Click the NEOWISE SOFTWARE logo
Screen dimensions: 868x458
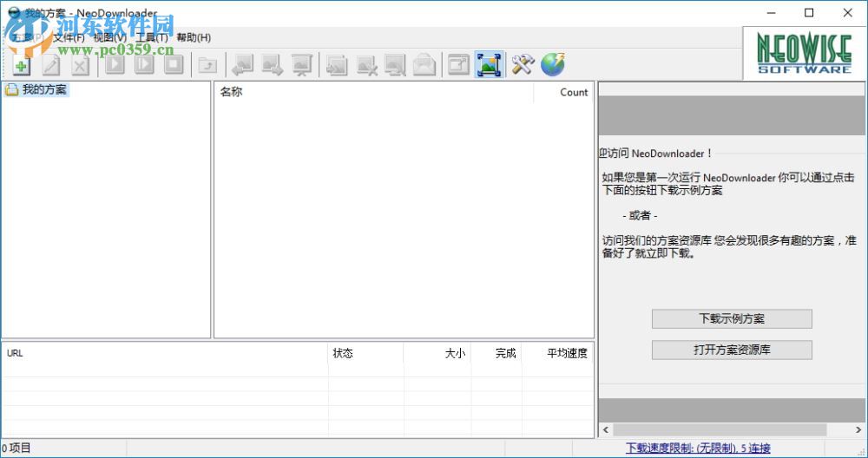tap(804, 54)
